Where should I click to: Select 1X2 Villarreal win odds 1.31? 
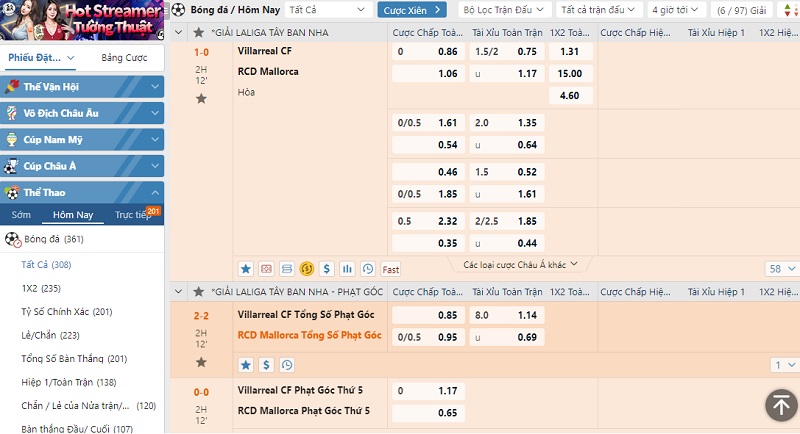click(570, 52)
